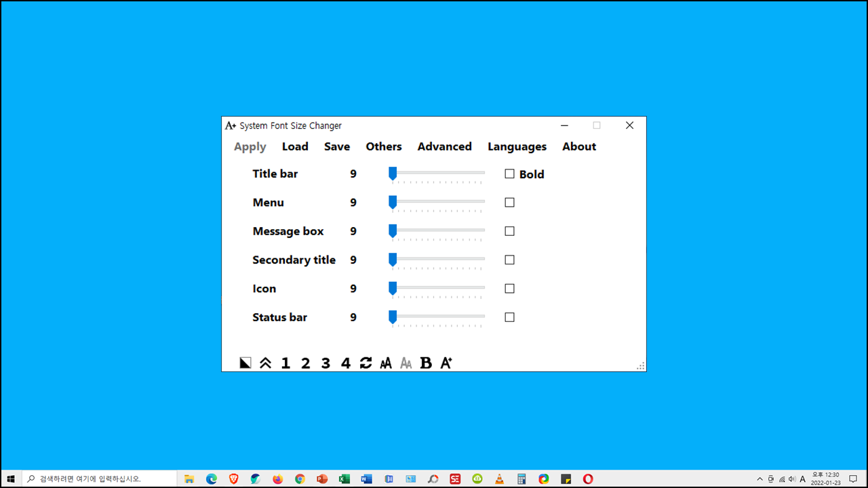
Task: Check the bold box for Status bar
Action: (x=510, y=317)
